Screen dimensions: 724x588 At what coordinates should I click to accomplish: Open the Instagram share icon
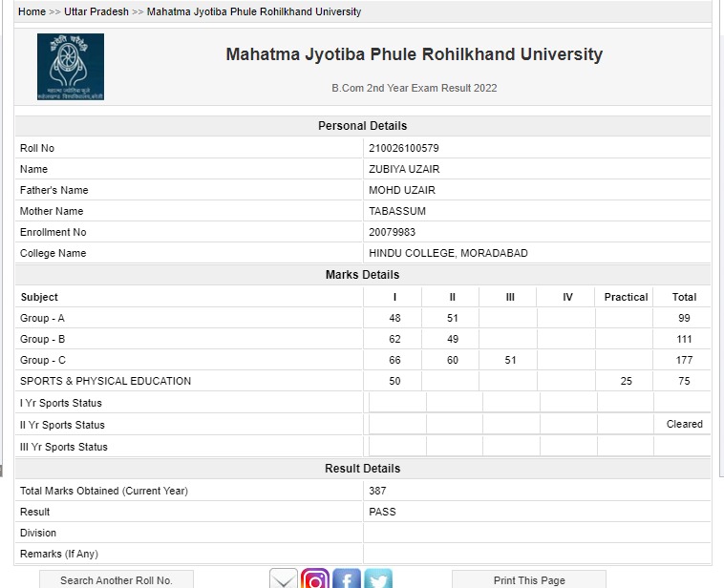click(315, 578)
